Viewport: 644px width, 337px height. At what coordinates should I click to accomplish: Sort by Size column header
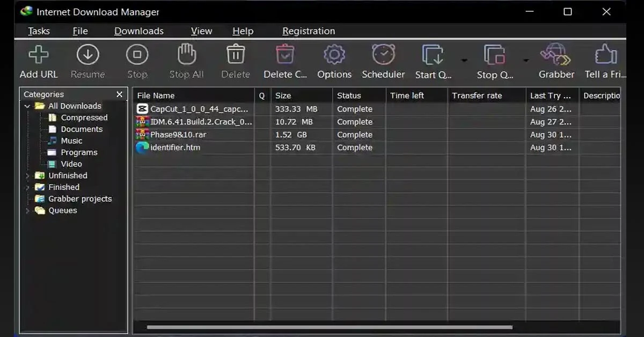click(x=302, y=96)
